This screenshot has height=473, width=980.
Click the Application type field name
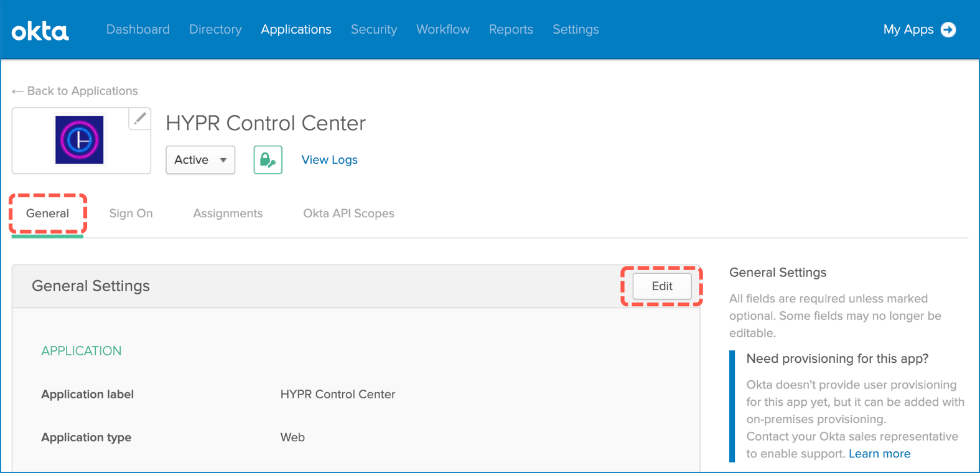point(86,438)
